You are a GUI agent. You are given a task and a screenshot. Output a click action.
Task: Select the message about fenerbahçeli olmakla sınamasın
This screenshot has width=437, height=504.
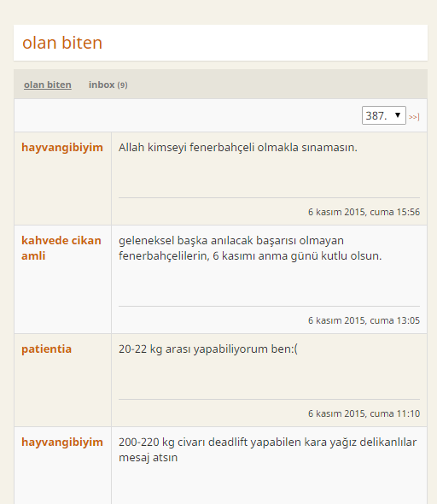pyautogui.click(x=238, y=148)
